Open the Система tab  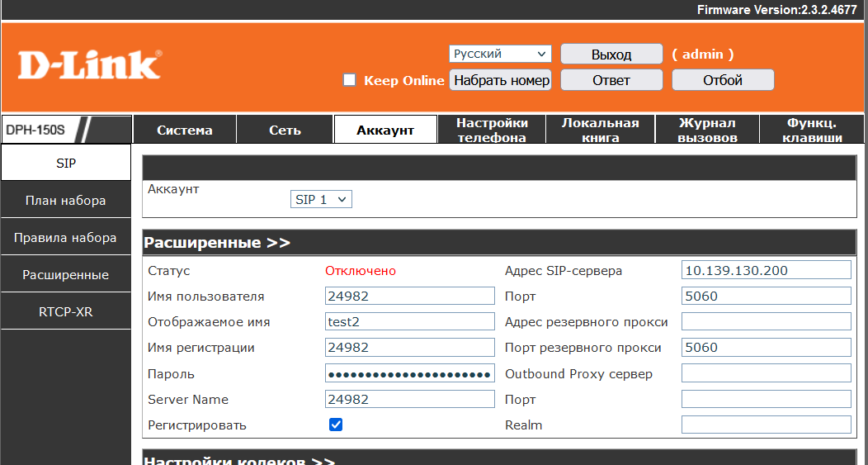tap(184, 130)
